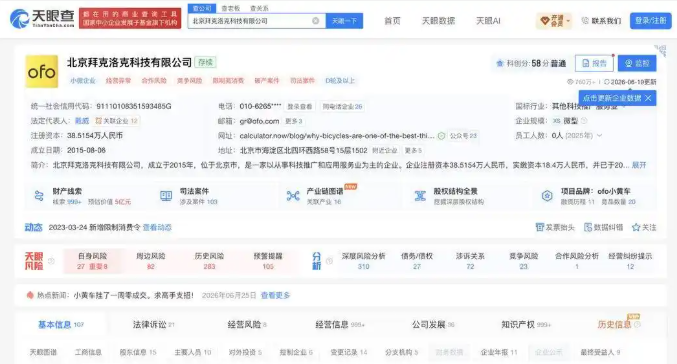Jump to 变更记录 14 sub-section

(349, 352)
